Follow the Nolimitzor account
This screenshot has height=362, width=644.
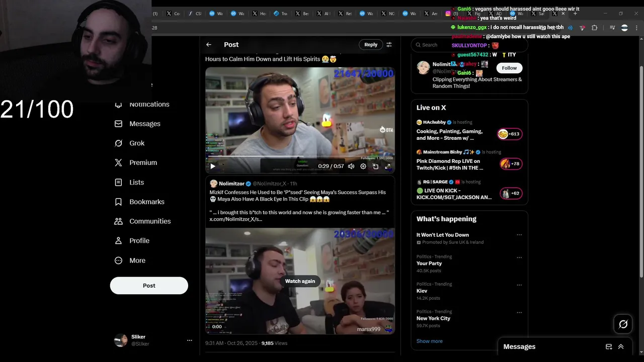[x=509, y=68]
